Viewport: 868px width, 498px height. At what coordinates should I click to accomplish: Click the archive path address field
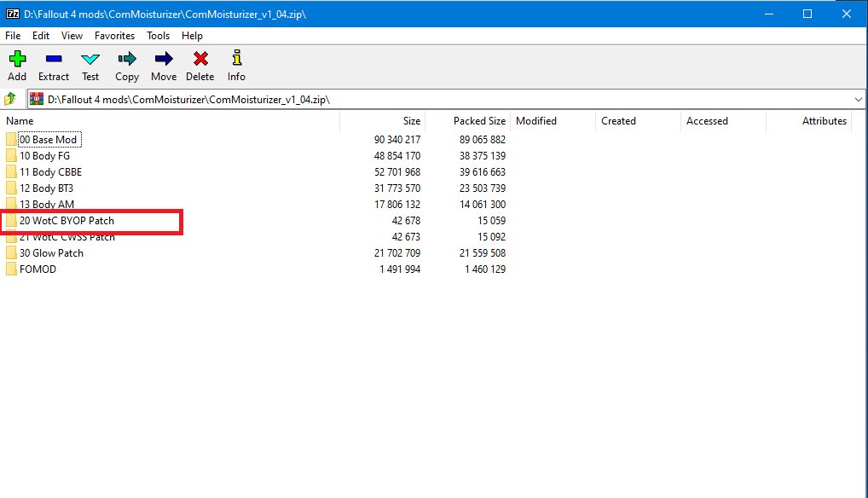click(x=426, y=100)
